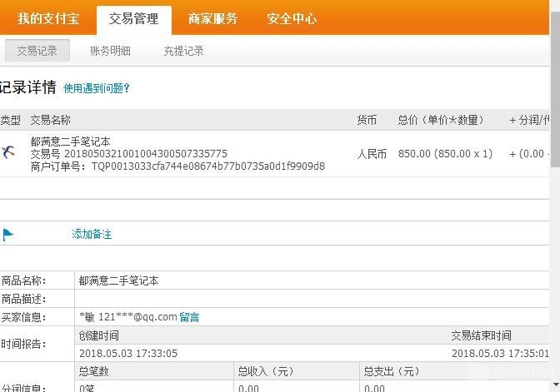Click the merchant order number starting TQP0013033
This screenshot has width=560, height=392.
[208, 166]
